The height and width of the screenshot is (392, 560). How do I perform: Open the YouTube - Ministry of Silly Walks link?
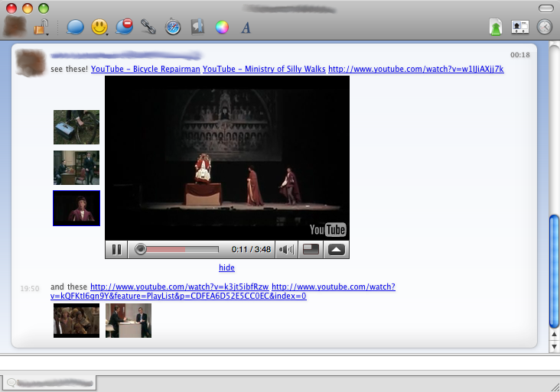pyautogui.click(x=264, y=69)
